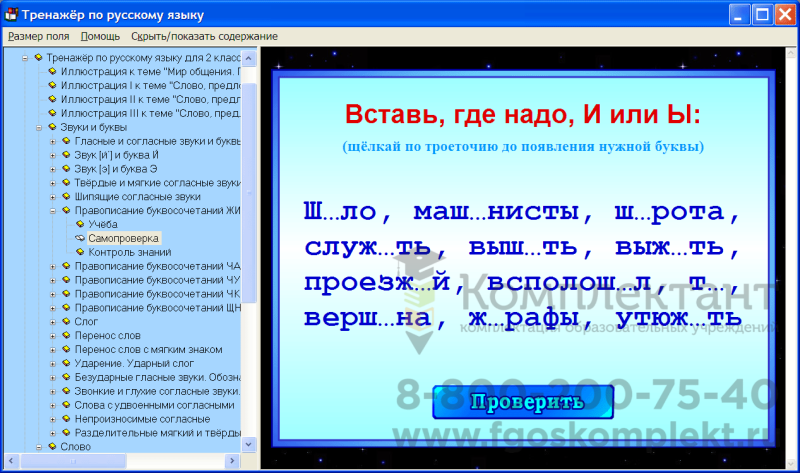Click Скрыть/показать содержание menu item
Image resolution: width=800 pixels, height=473 pixels.
(204, 36)
